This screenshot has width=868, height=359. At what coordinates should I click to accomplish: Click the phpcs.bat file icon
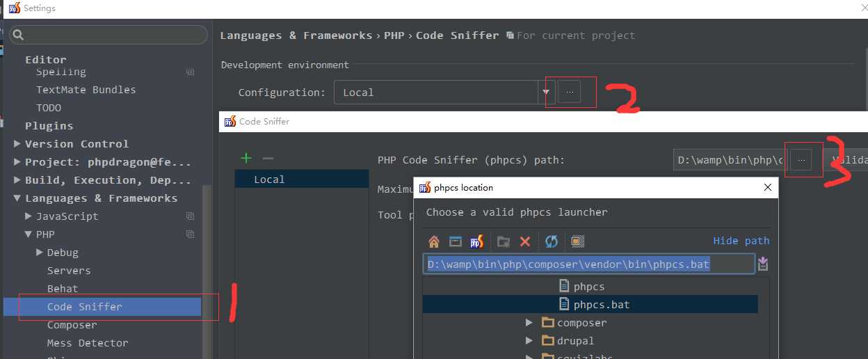click(565, 304)
